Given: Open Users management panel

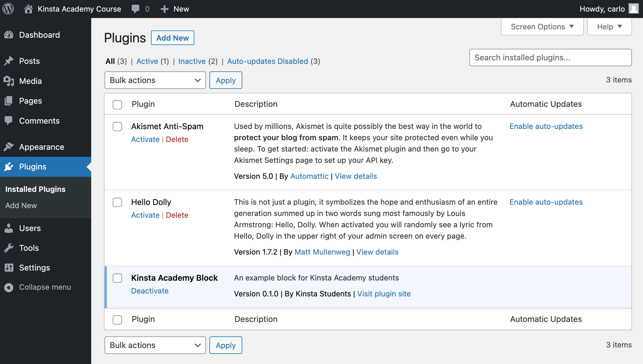Looking at the screenshot, I should [x=30, y=228].
